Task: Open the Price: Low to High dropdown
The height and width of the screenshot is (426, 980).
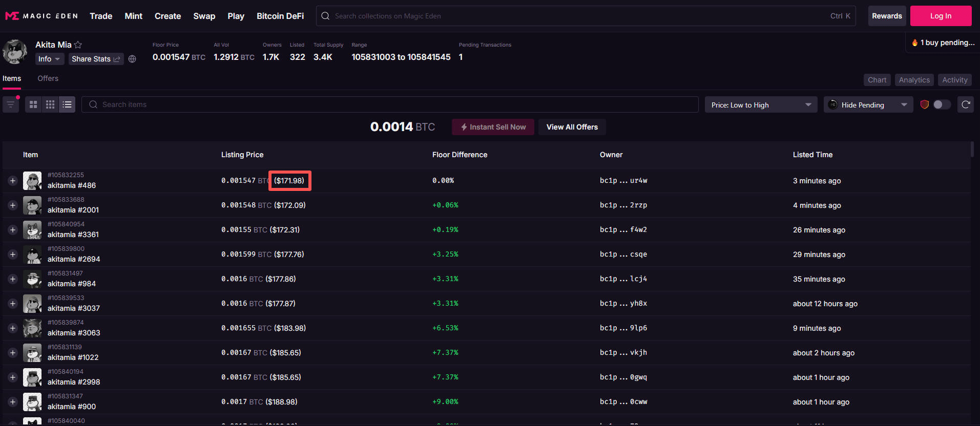Action: coord(761,105)
